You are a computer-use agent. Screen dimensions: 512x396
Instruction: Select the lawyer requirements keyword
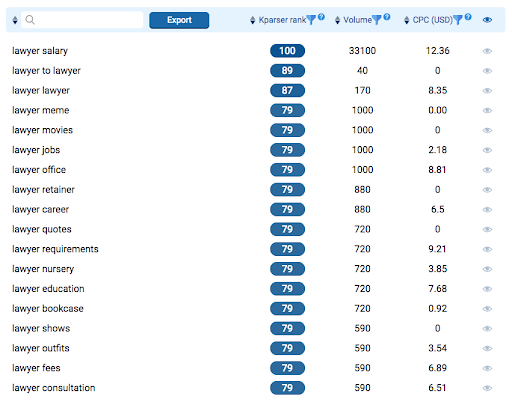pyautogui.click(x=55, y=249)
